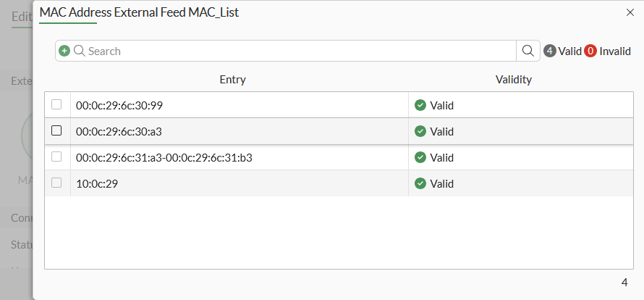Sort by the Validity column header
644x300 pixels.
(513, 80)
